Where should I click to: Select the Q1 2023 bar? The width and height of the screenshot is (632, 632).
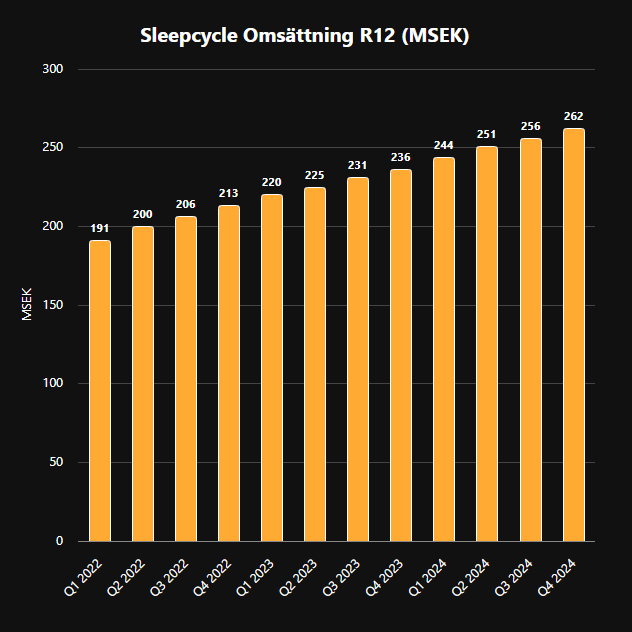272,368
